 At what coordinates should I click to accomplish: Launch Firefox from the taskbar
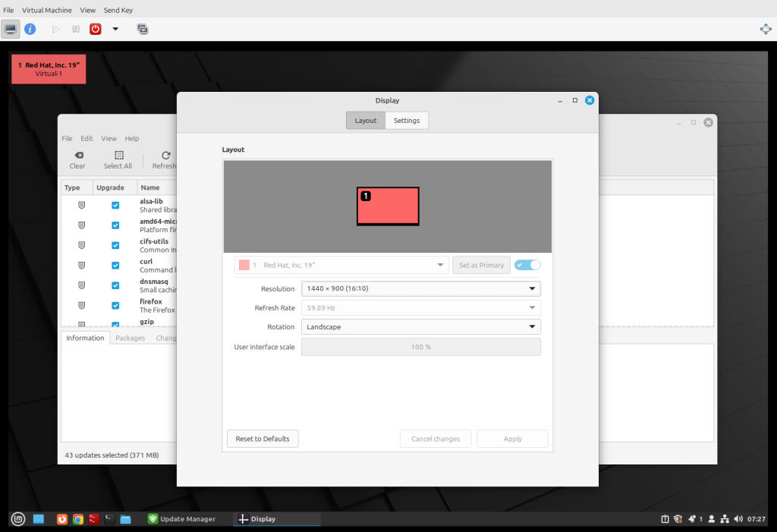click(x=62, y=519)
